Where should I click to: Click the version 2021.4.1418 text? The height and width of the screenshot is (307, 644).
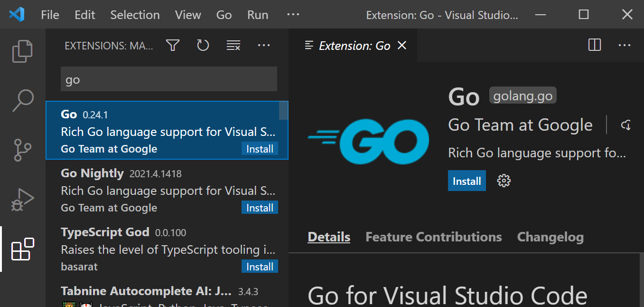point(155,173)
